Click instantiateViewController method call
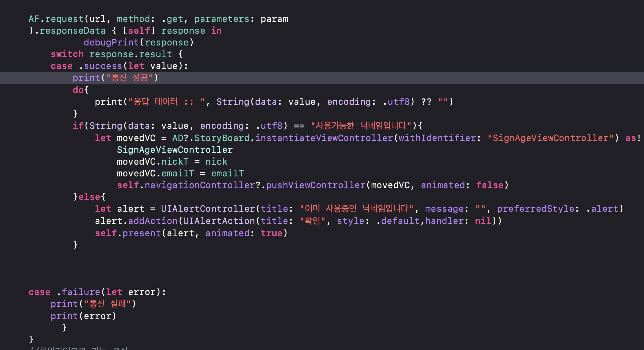644x350 pixels. (324, 138)
